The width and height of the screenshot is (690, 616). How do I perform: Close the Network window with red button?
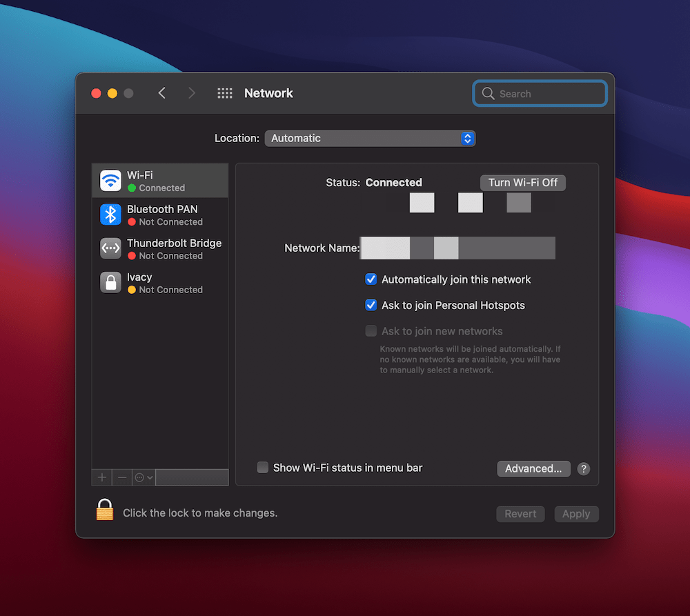click(96, 93)
